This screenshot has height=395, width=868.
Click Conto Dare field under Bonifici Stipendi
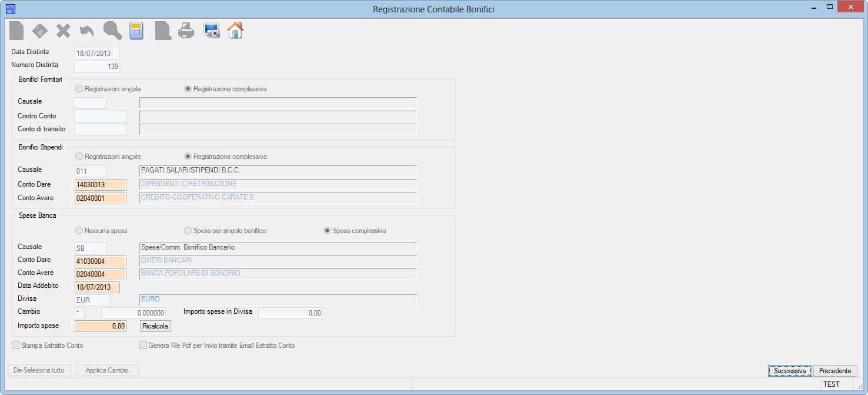pos(101,185)
